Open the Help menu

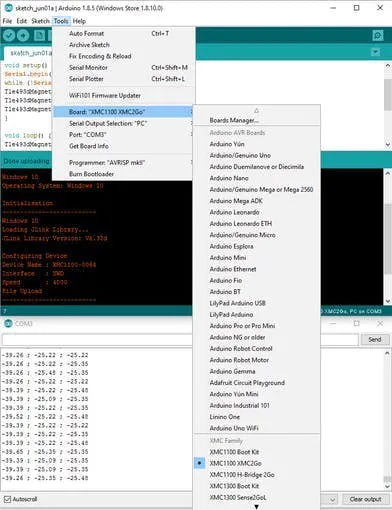point(79,21)
